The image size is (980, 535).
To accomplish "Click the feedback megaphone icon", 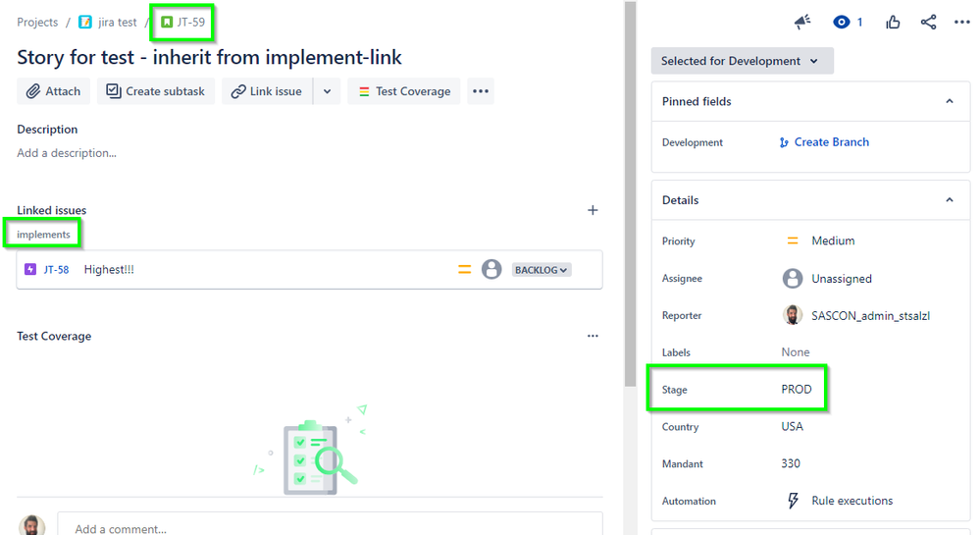I will (x=802, y=22).
